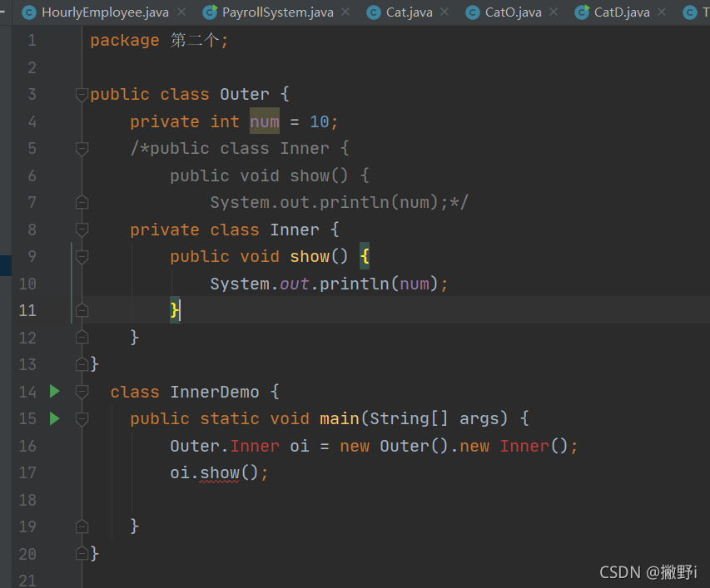Screen dimensions: 710x588
Task: Click the oi variable on line 16
Action: click(x=300, y=446)
